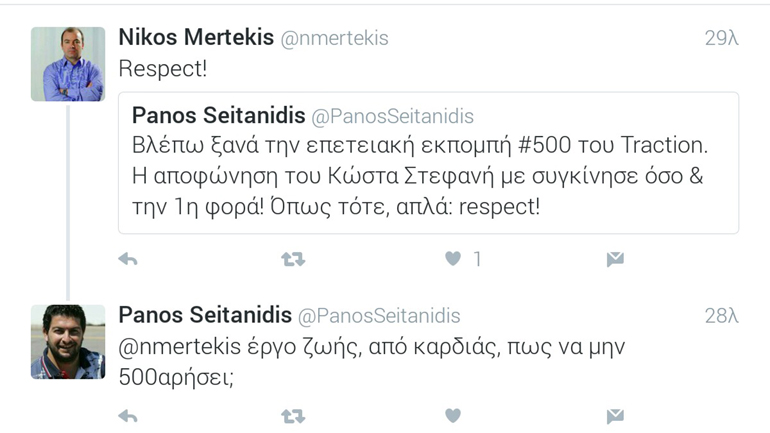Retweet Panos Seitanidis's reply tweet
770x433 pixels.
pos(293,415)
